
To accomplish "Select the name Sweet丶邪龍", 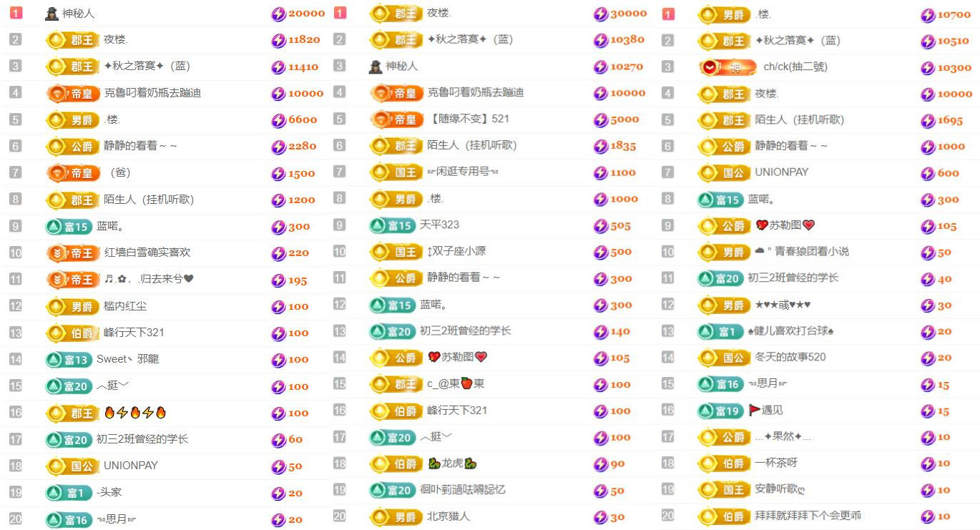I will pos(127,359).
